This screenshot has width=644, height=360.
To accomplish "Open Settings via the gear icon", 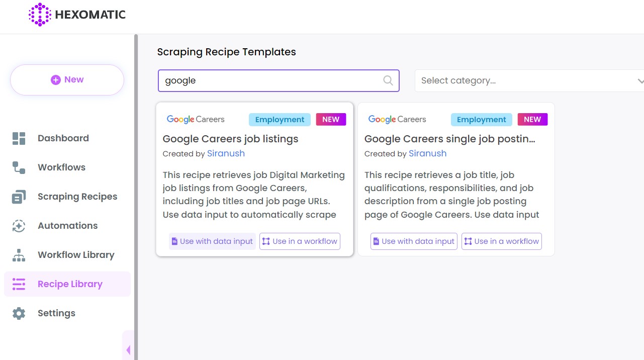I will pos(19,313).
